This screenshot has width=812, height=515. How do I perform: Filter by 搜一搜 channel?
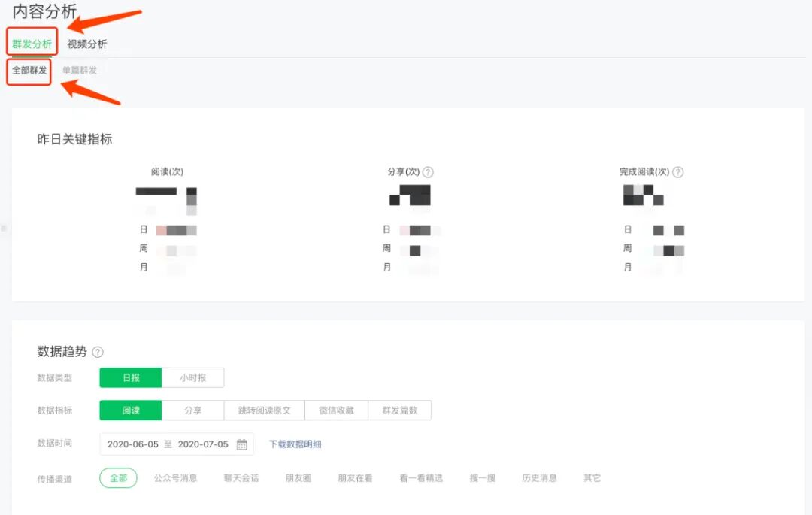tap(483, 478)
